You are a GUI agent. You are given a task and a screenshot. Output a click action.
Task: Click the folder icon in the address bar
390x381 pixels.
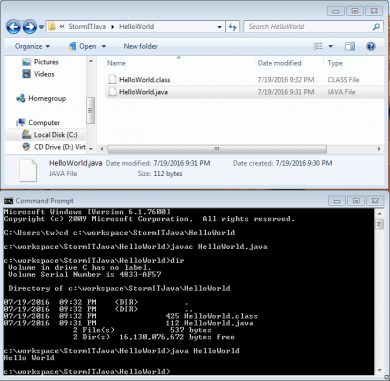pyautogui.click(x=52, y=26)
